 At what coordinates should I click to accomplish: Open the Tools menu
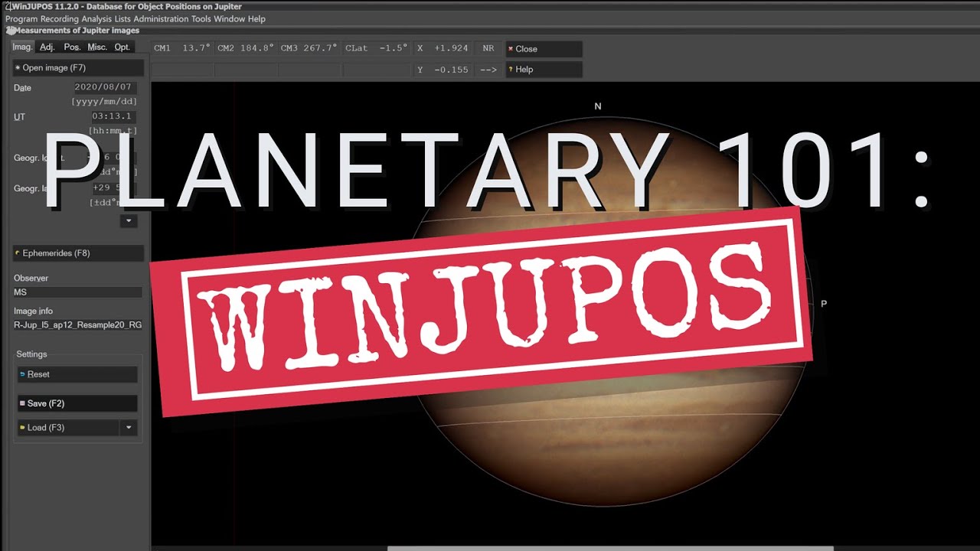point(201,19)
